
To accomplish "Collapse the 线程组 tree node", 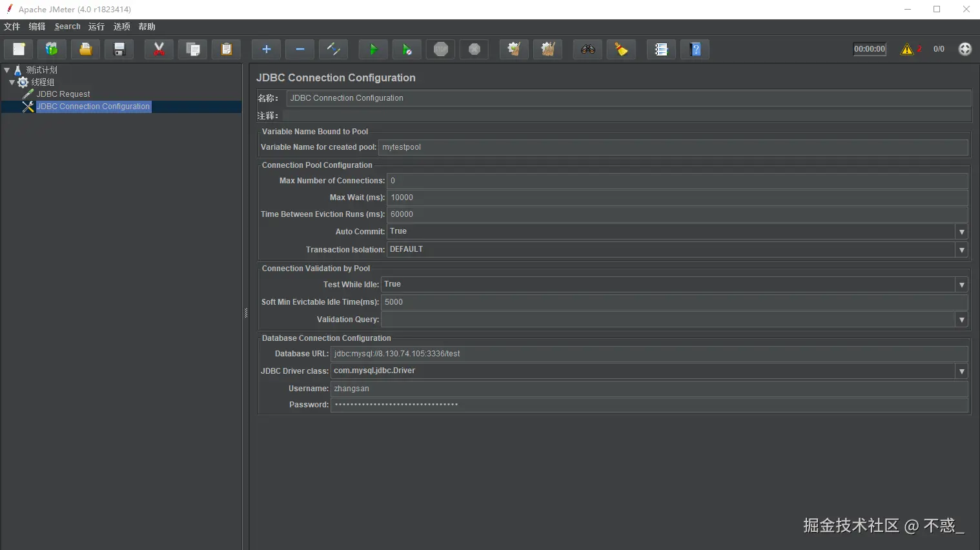I will [x=12, y=82].
